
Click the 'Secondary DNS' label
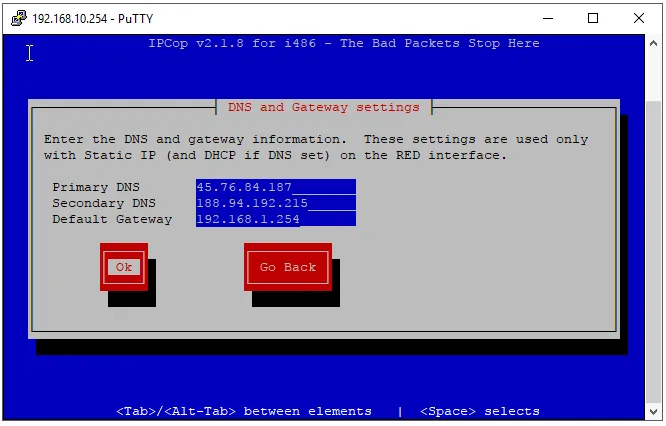[104, 203]
